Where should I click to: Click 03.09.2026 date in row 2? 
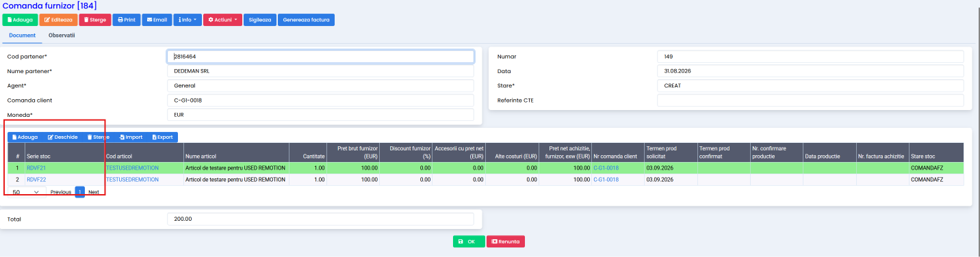[660, 180]
